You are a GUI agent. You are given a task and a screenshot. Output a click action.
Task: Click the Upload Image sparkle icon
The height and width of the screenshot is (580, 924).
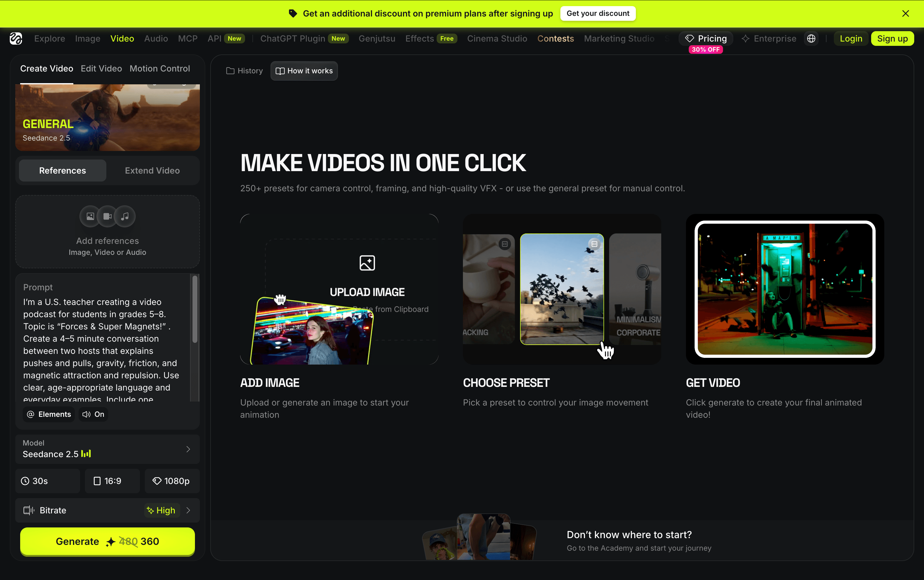pos(367,263)
